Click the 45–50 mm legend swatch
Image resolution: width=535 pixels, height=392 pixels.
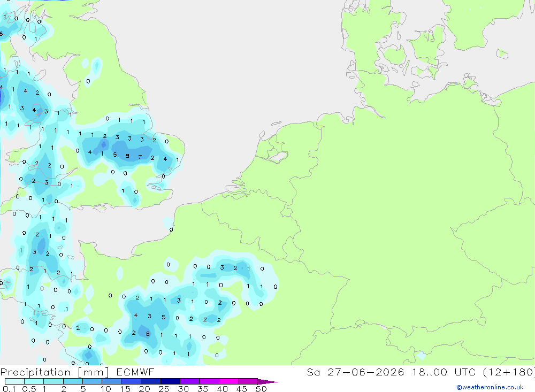click(x=248, y=381)
